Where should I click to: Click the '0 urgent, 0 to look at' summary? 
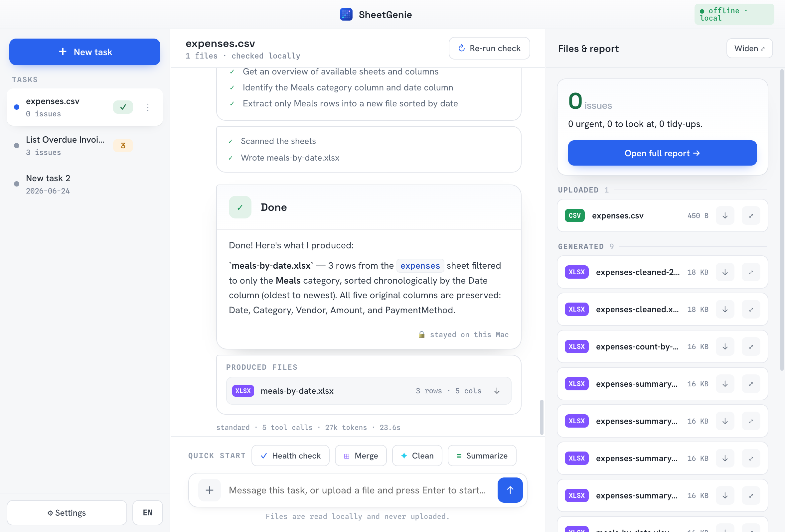click(x=635, y=124)
